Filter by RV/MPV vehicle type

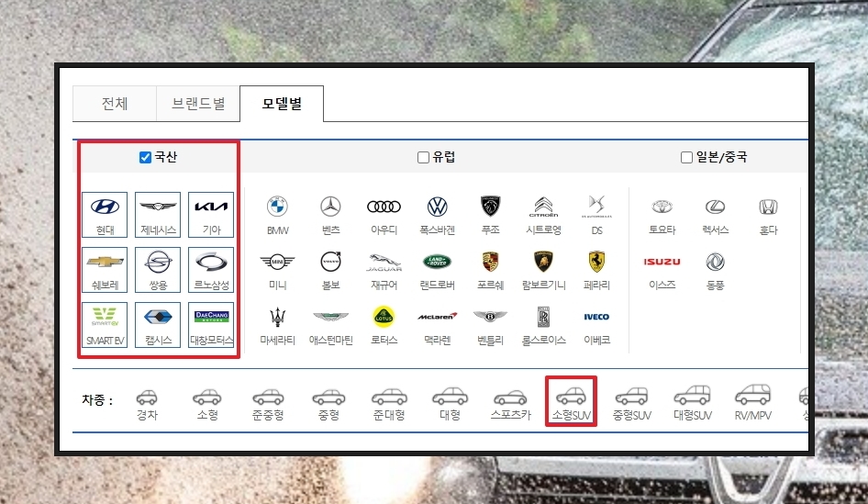tap(753, 403)
